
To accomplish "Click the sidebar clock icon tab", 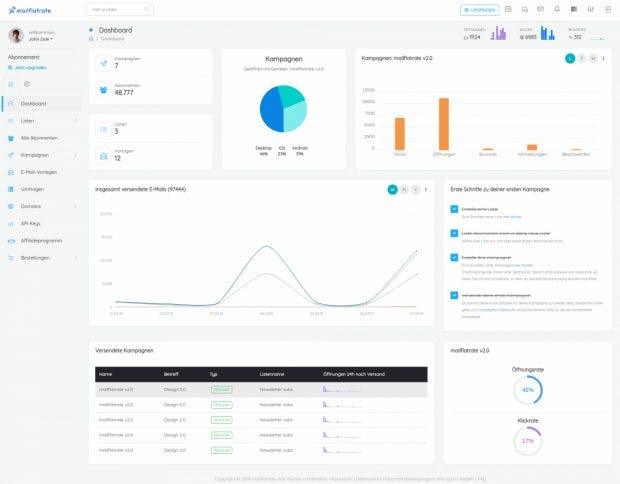I will [27, 84].
